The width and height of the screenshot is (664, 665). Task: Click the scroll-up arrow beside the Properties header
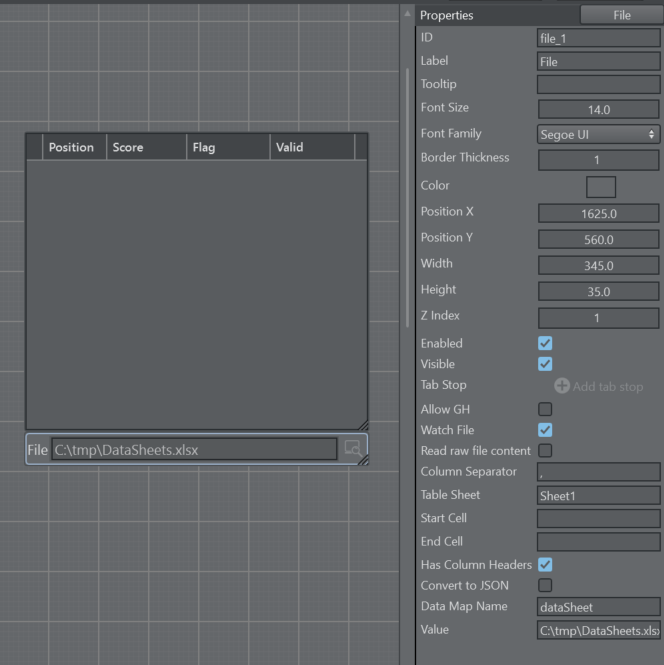[407, 14]
